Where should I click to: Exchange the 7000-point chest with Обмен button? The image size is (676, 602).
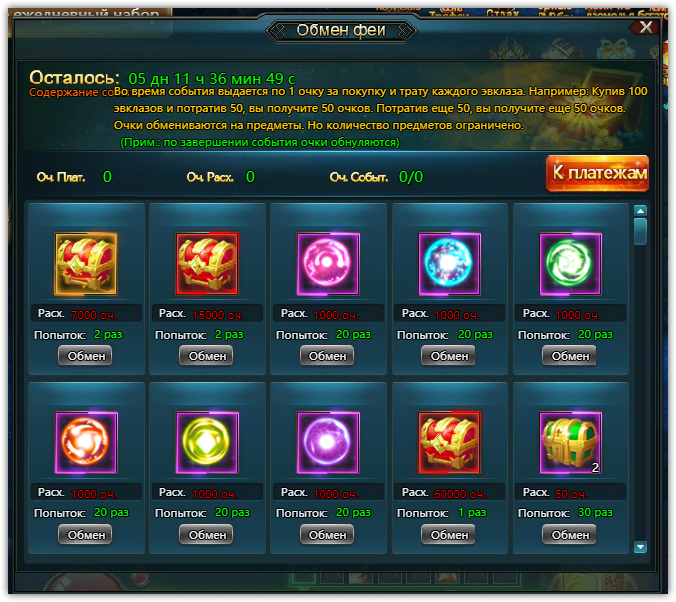85,356
